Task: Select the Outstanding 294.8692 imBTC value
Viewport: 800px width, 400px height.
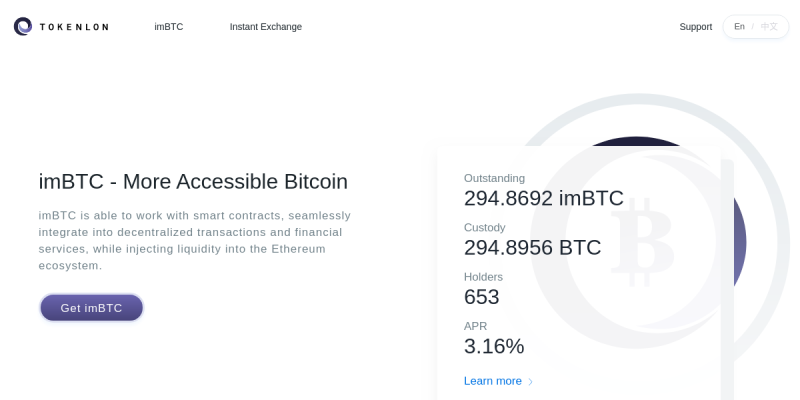Action: (543, 198)
